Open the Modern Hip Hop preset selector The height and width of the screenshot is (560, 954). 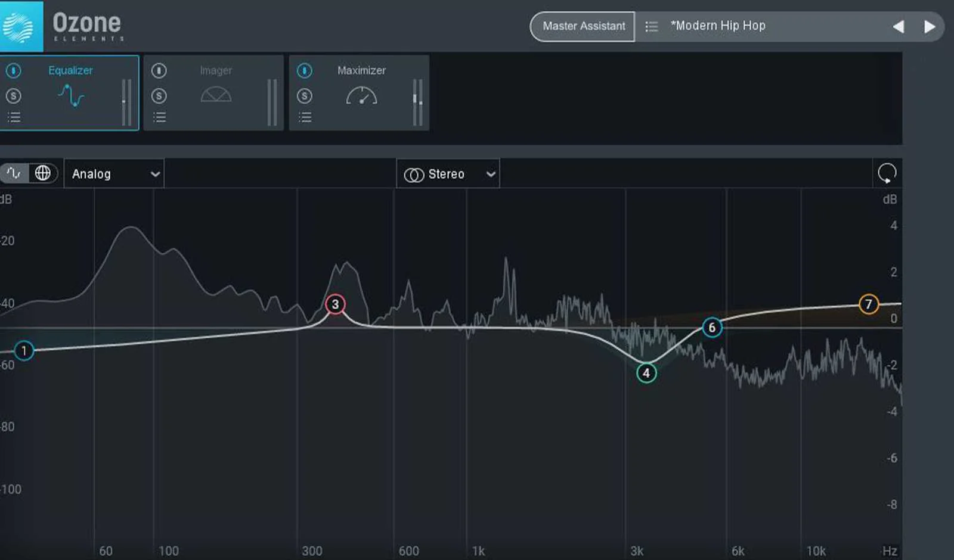(718, 26)
